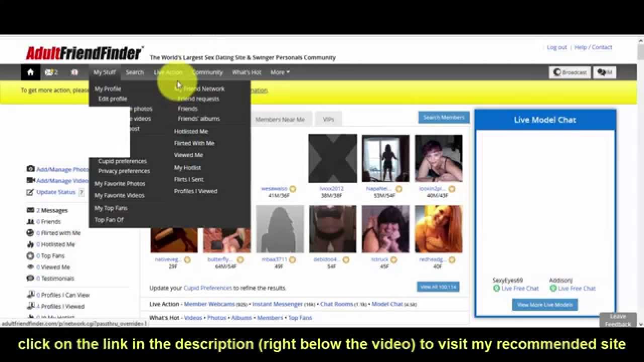Click green live icon under AddisonJ
The height and width of the screenshot is (362, 644).
[x=553, y=288]
